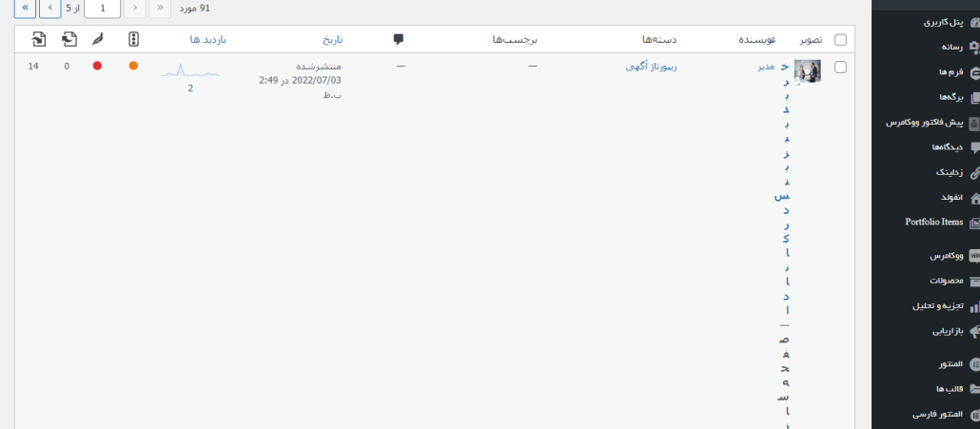Open the رسانه menu item

click(x=953, y=48)
